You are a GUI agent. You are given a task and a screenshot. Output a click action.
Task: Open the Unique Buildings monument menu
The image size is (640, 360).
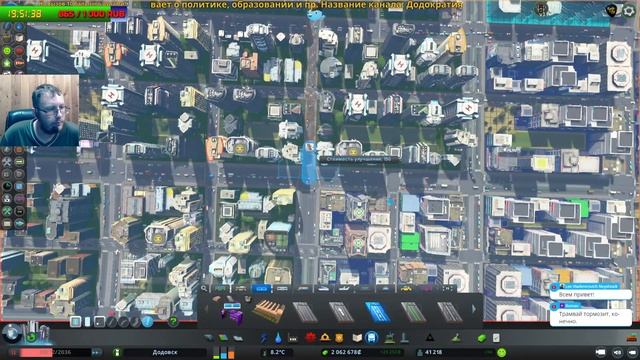(x=404, y=338)
